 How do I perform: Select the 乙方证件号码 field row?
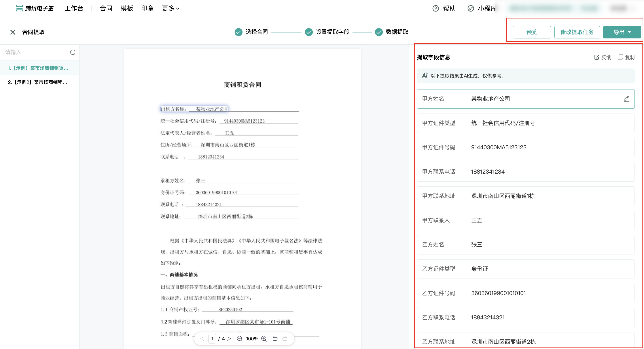526,293
